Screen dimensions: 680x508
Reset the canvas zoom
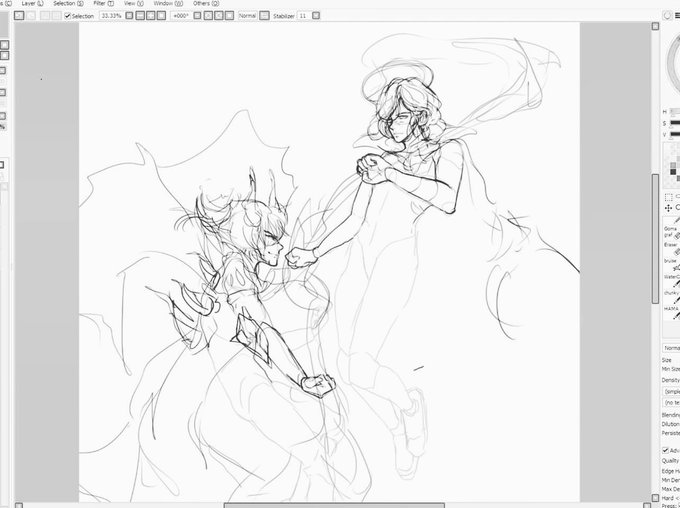161,16
